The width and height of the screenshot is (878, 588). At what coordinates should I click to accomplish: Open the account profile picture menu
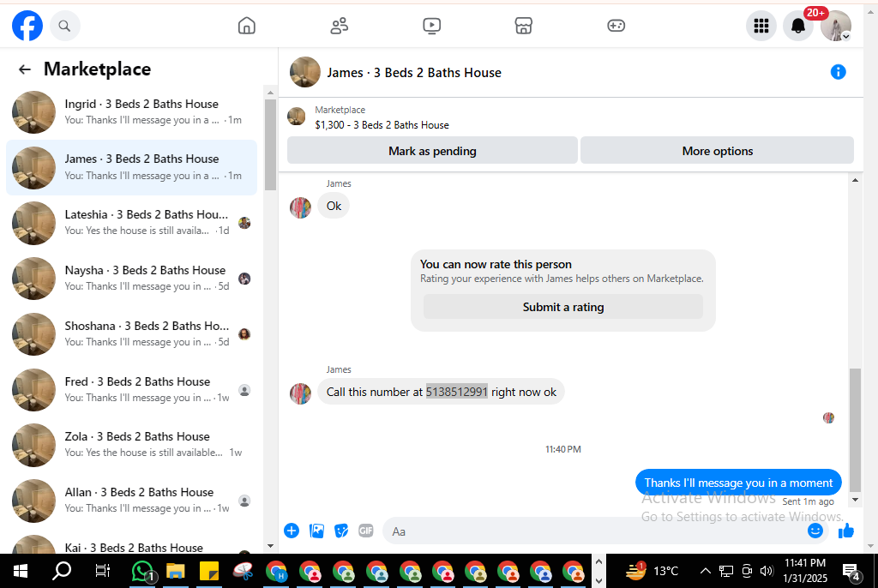click(x=835, y=26)
